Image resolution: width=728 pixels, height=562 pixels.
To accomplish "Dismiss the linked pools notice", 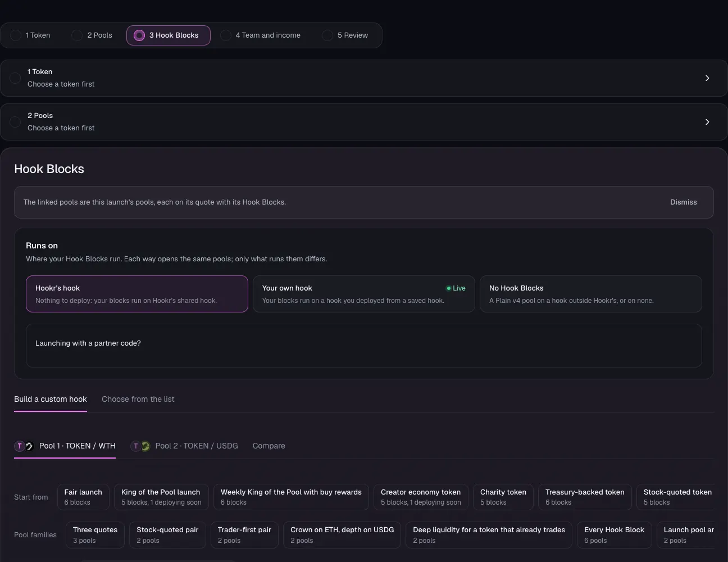I will [683, 202].
